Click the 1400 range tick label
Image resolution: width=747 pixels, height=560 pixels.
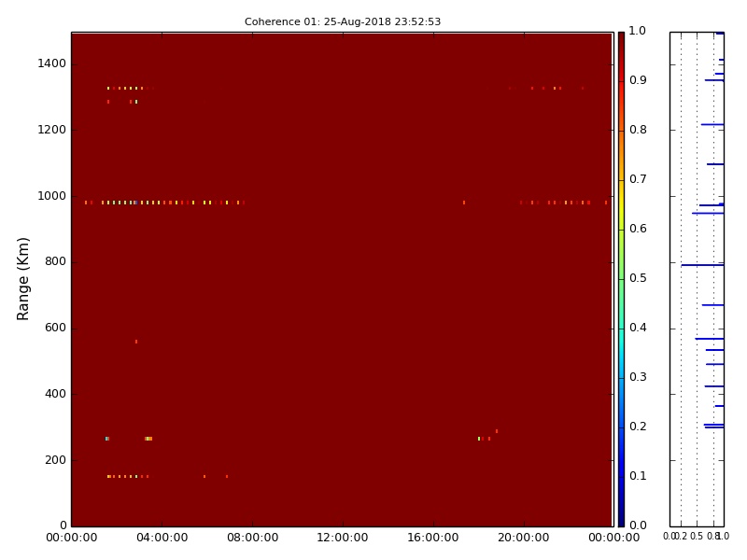pos(52,63)
